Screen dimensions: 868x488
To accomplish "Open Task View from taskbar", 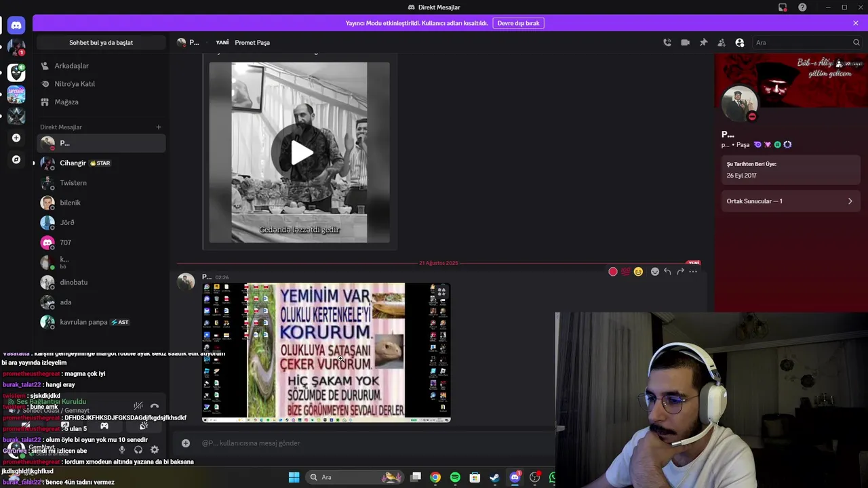I will (x=416, y=477).
